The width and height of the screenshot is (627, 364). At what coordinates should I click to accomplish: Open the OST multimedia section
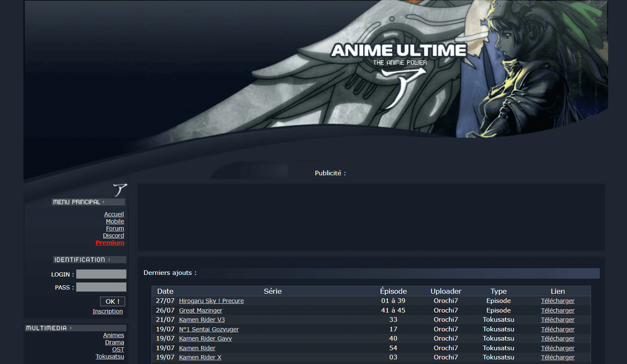click(118, 349)
